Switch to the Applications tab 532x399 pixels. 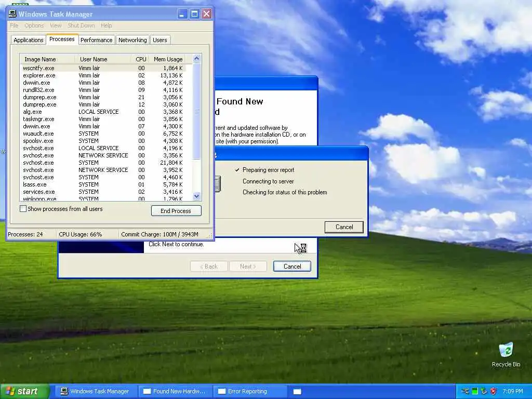29,40
